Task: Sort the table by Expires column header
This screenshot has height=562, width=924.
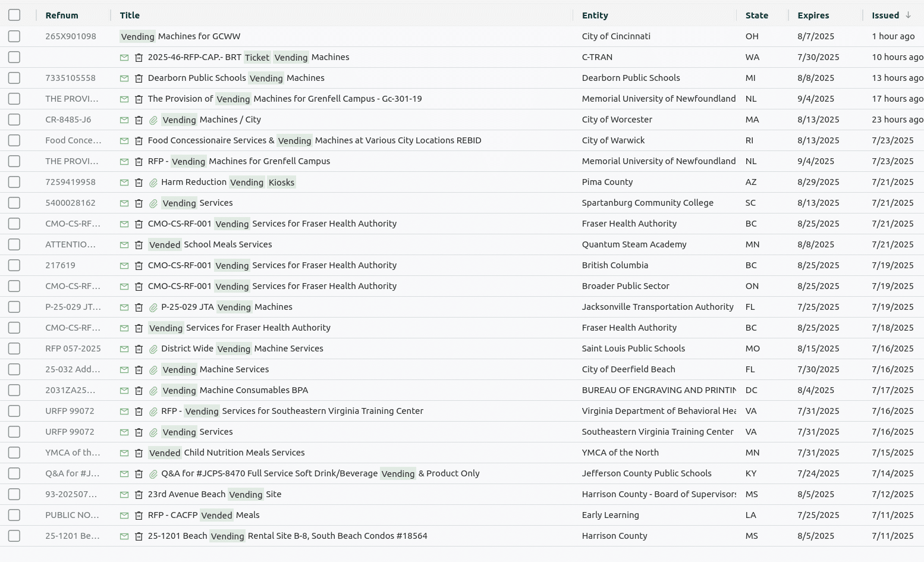Action: pos(813,15)
